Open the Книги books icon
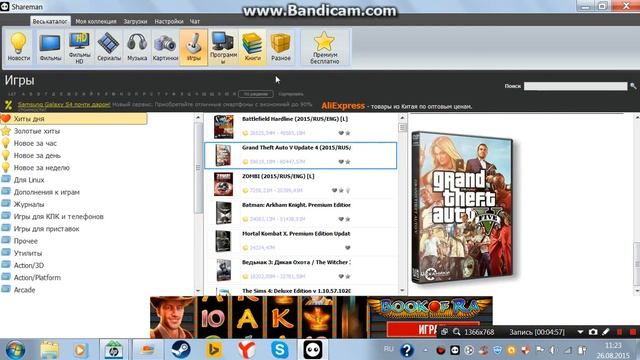 click(x=252, y=47)
